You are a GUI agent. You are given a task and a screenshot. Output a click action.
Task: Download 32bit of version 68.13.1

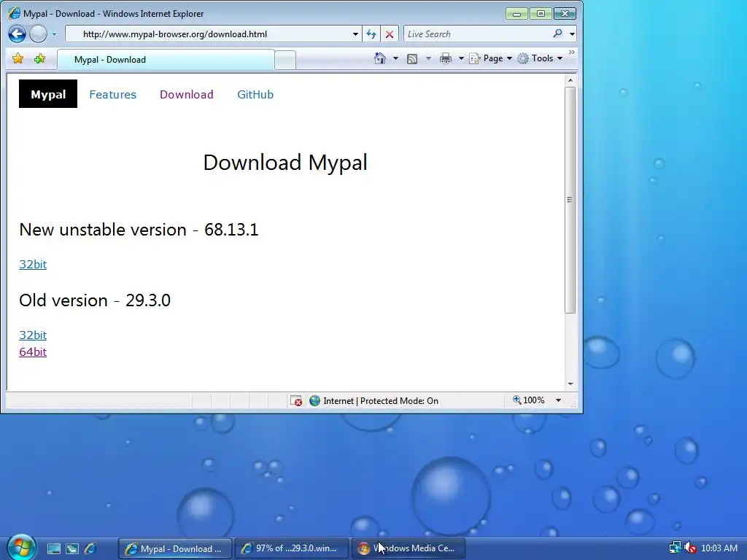click(x=33, y=264)
